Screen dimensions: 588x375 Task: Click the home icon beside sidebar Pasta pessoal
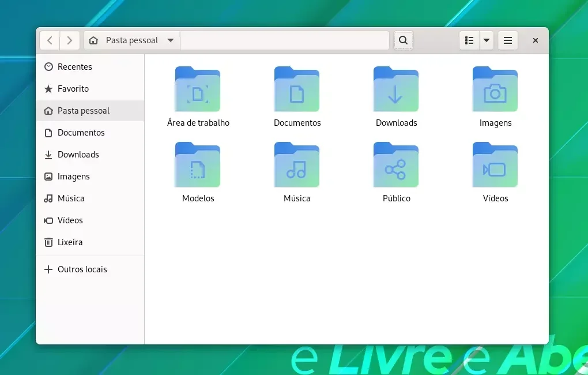(x=48, y=111)
